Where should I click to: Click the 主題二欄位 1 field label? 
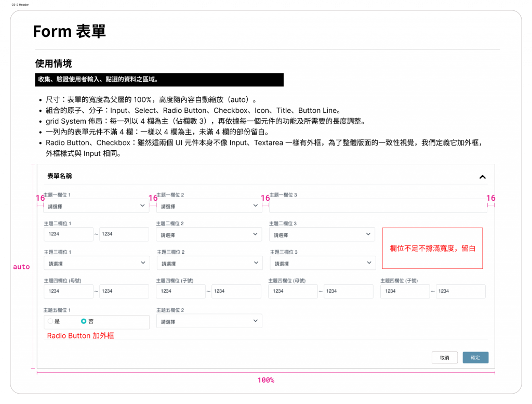[x=57, y=224]
